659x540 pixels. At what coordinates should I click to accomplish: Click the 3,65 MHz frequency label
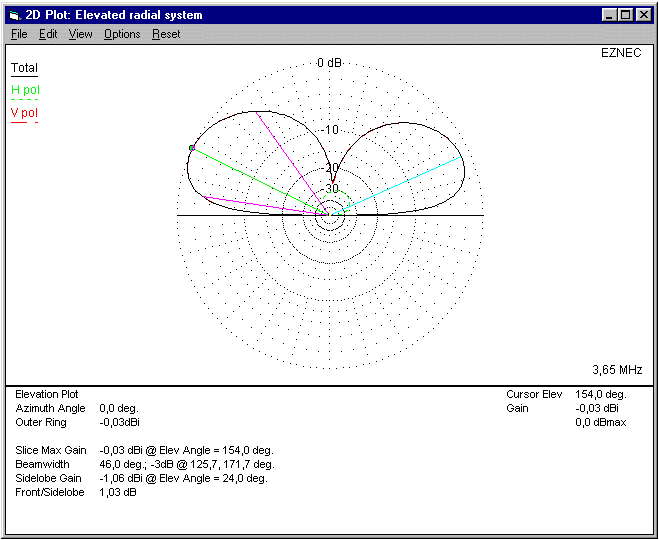tap(617, 370)
